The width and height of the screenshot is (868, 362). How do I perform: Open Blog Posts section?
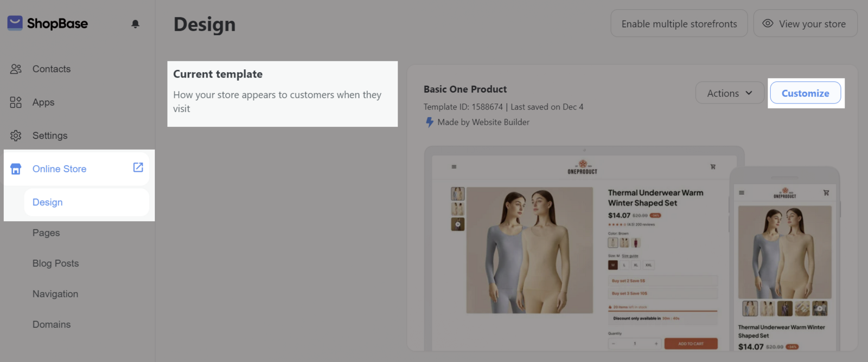[55, 263]
